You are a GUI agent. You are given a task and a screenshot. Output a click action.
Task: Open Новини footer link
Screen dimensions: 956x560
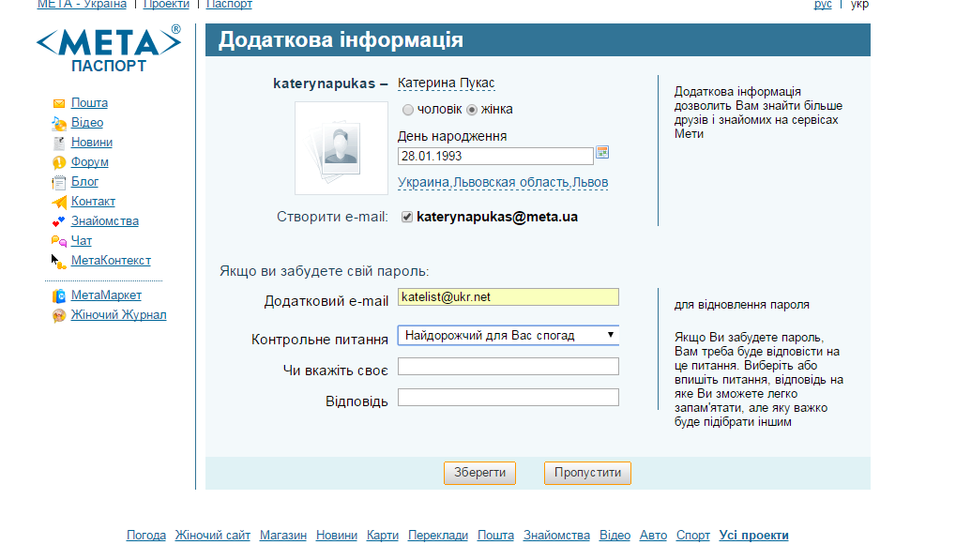tap(337, 535)
